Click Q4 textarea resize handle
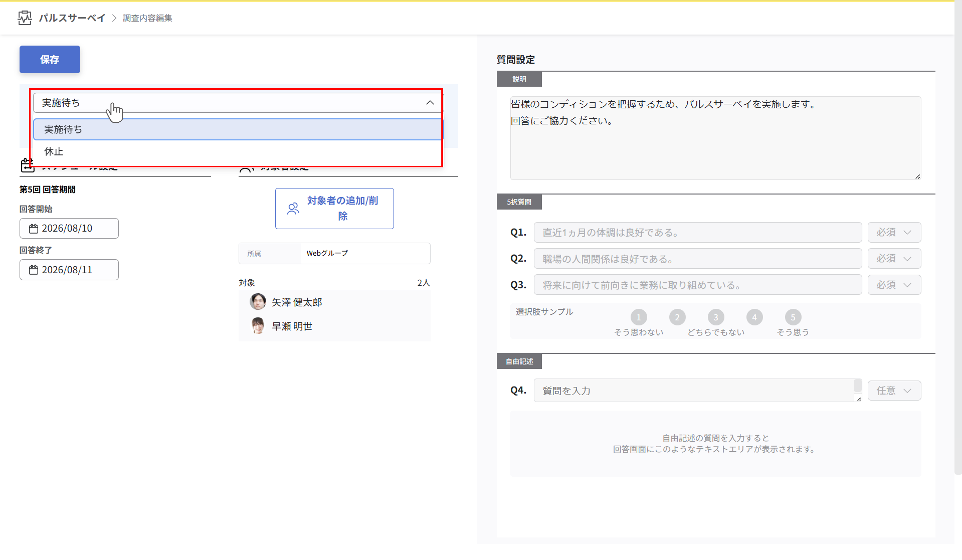The image size is (962, 560). [x=859, y=398]
